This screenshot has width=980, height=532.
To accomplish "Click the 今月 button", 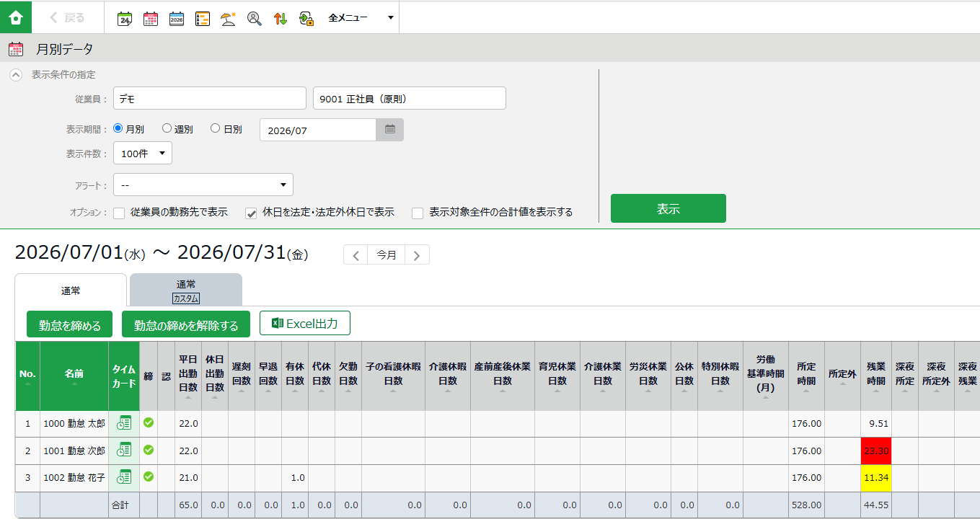I will click(387, 254).
